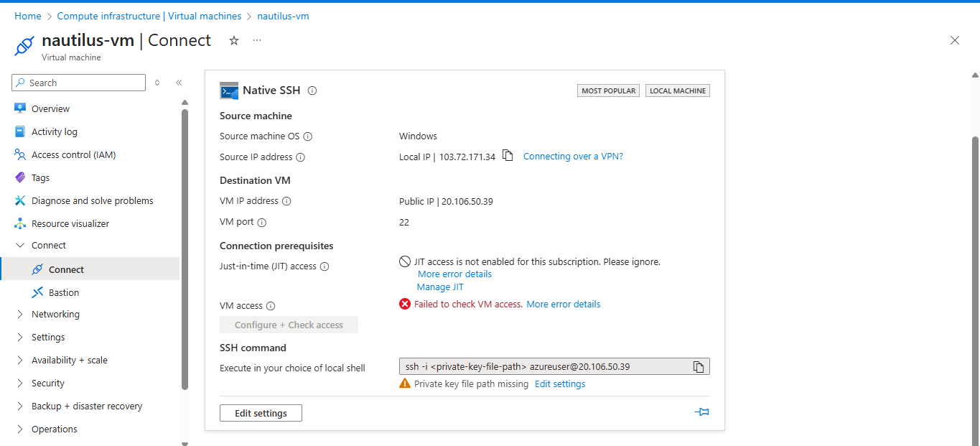
Task: Expand the Networking section
Action: tap(55, 314)
